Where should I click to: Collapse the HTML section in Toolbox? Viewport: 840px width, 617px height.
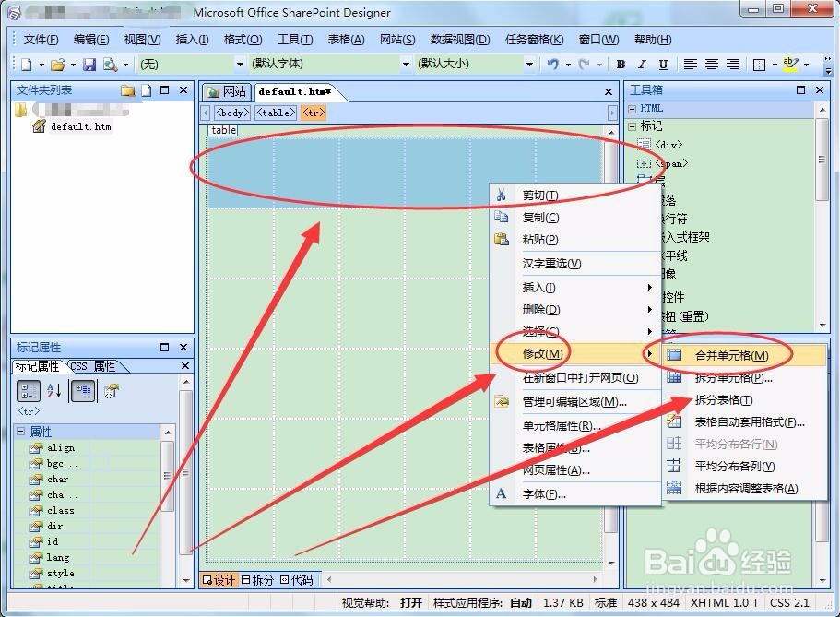click(633, 109)
